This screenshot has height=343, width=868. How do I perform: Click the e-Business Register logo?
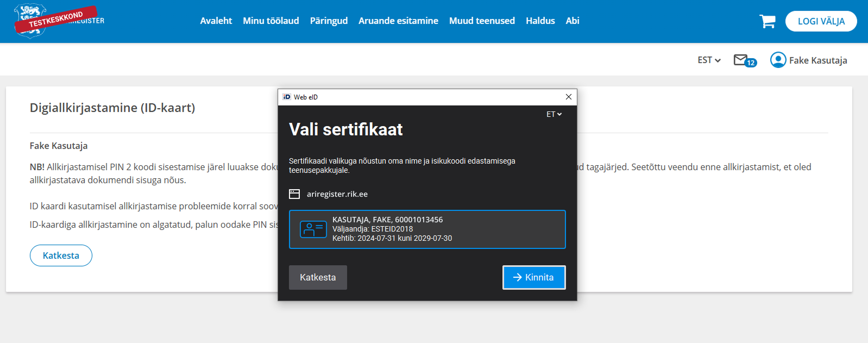point(59,21)
